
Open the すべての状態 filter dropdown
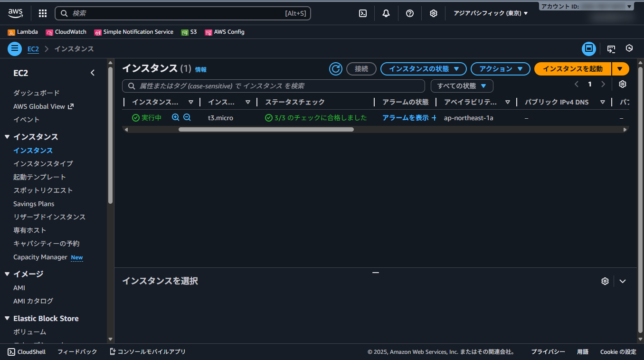coord(461,85)
